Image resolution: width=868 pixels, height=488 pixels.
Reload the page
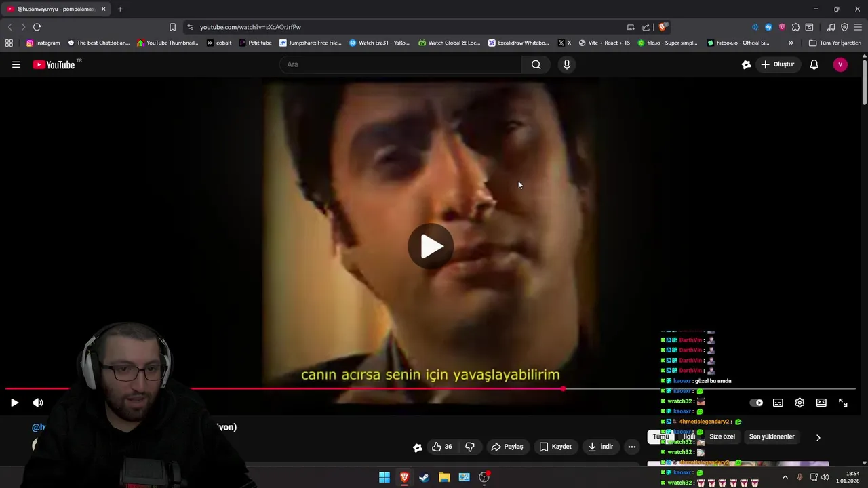pyautogui.click(x=37, y=27)
